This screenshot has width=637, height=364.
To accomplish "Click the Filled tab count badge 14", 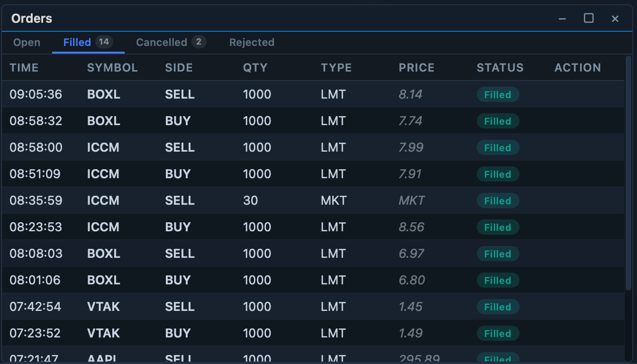I will click(104, 42).
